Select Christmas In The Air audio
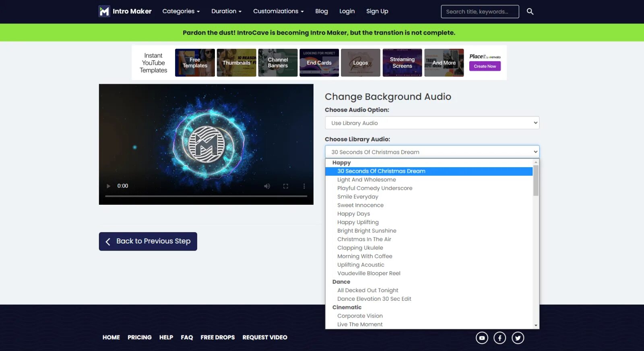Viewport: 644px width, 351px height. coord(429,239)
